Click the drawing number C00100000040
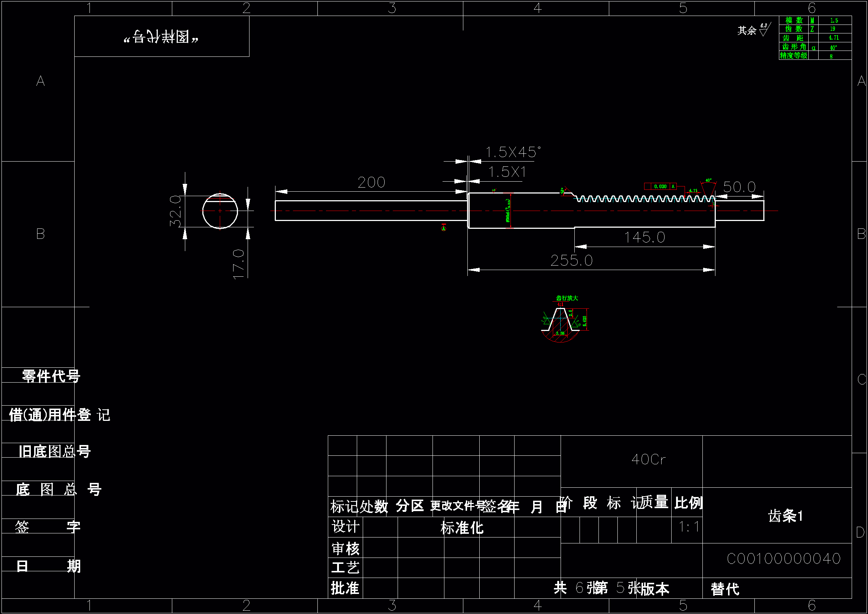 point(783,559)
